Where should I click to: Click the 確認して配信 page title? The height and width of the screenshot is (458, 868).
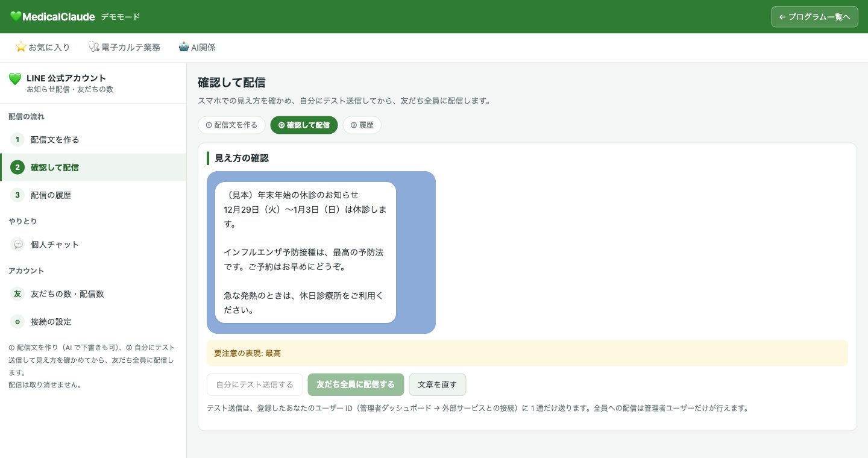pyautogui.click(x=231, y=83)
